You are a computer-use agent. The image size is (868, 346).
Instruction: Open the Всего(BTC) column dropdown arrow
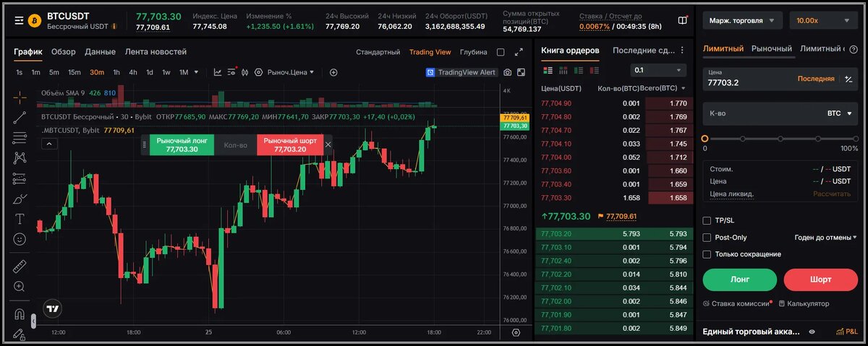[x=683, y=88]
